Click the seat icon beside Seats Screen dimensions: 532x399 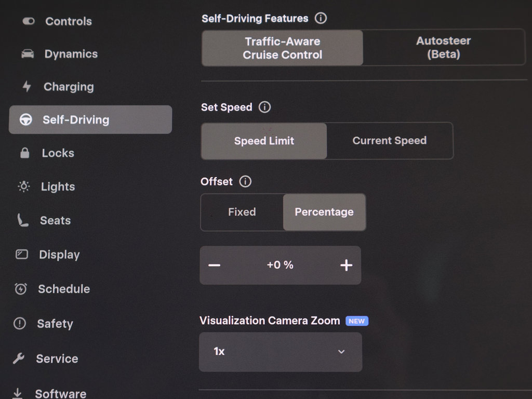23,220
